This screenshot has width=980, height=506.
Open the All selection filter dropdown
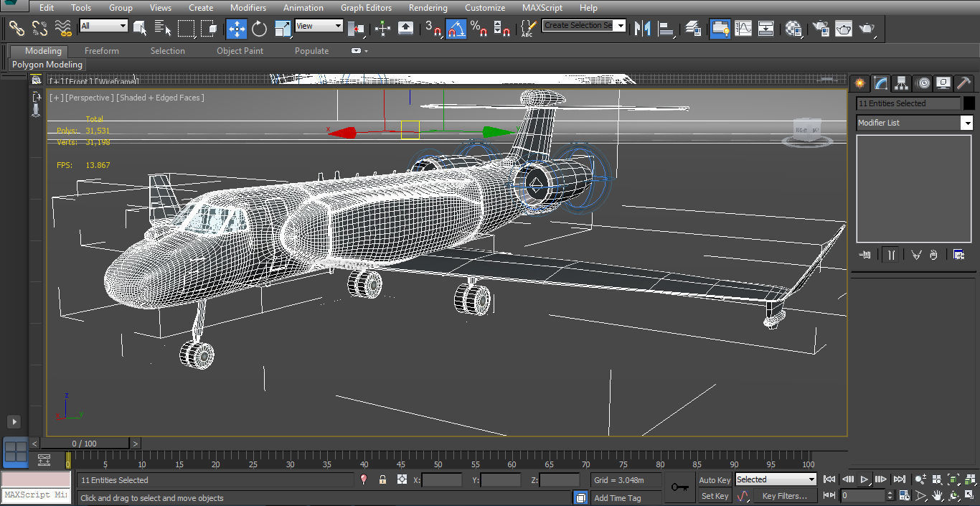(x=103, y=26)
